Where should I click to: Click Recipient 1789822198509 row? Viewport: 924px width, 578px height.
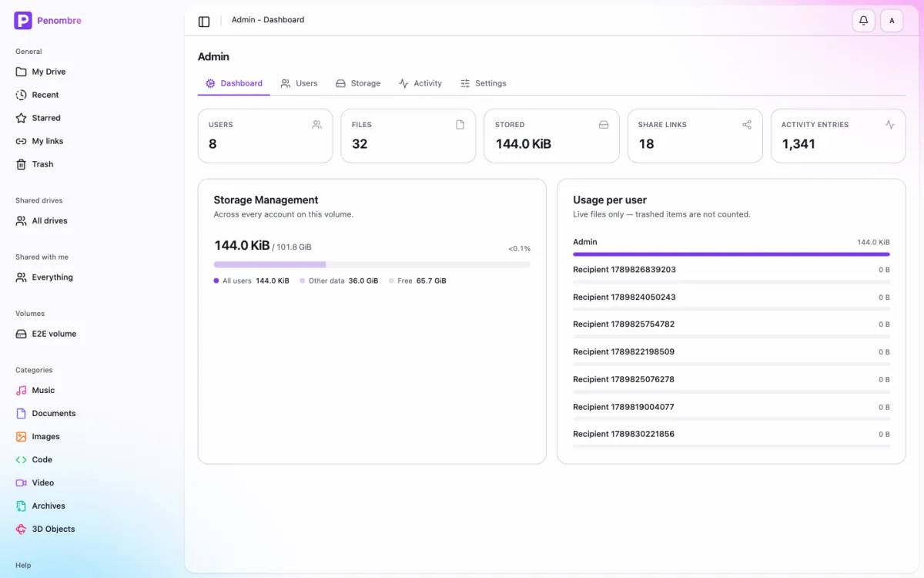coord(731,357)
